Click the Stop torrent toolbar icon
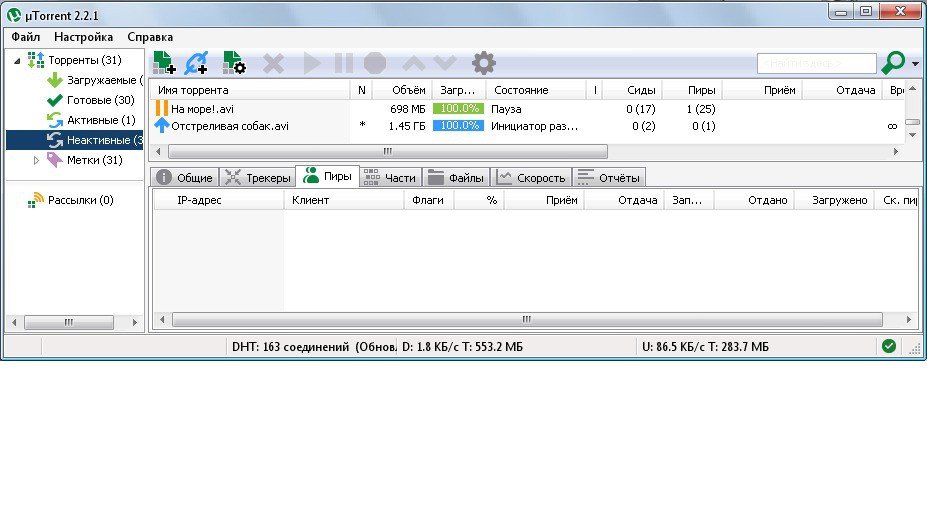Image resolution: width=927 pixels, height=525 pixels. (375, 63)
